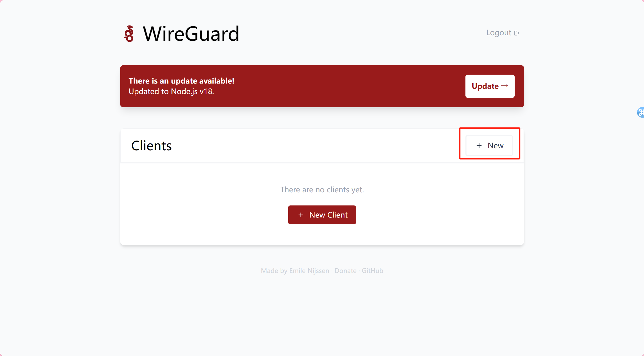Click the New Client button

click(x=322, y=215)
